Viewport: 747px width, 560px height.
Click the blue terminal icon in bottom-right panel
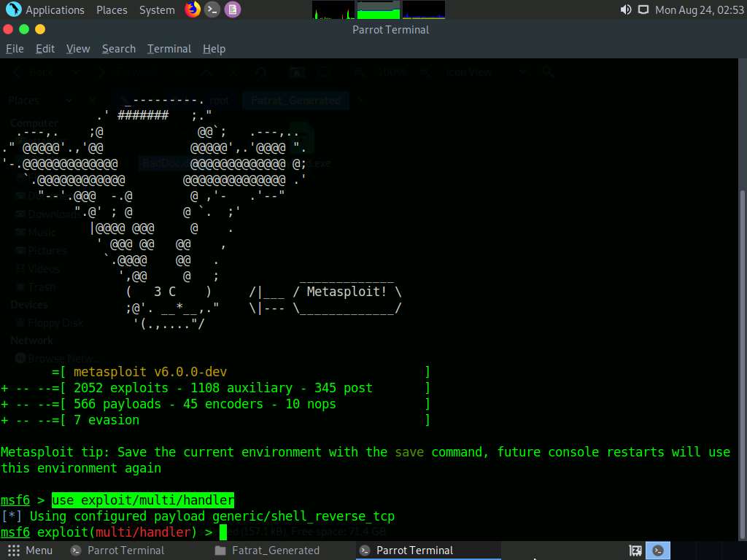pos(658,551)
